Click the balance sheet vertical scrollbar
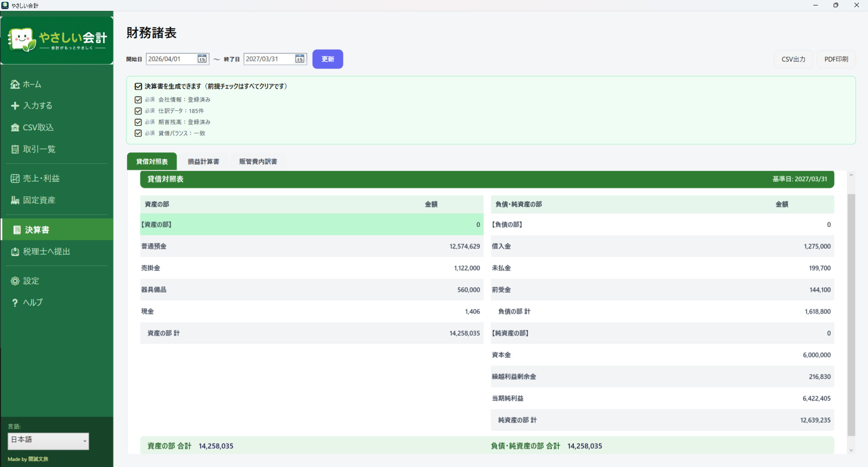 pyautogui.click(x=851, y=315)
